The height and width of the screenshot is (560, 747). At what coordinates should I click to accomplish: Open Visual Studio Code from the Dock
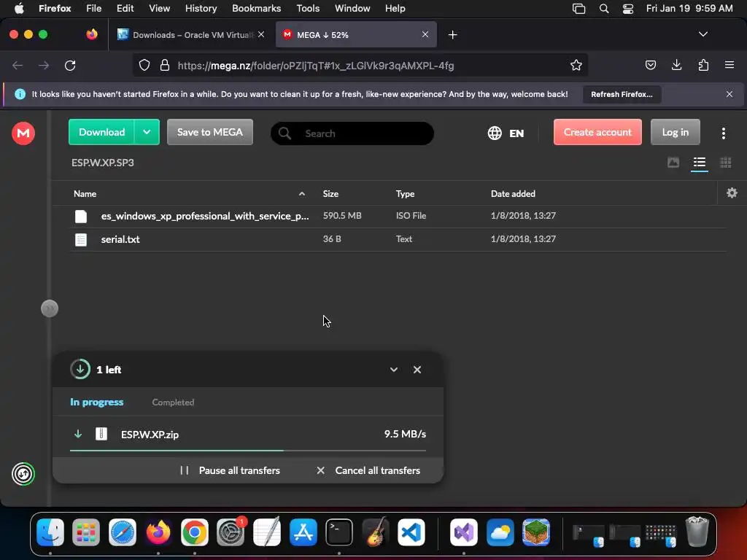(x=411, y=532)
